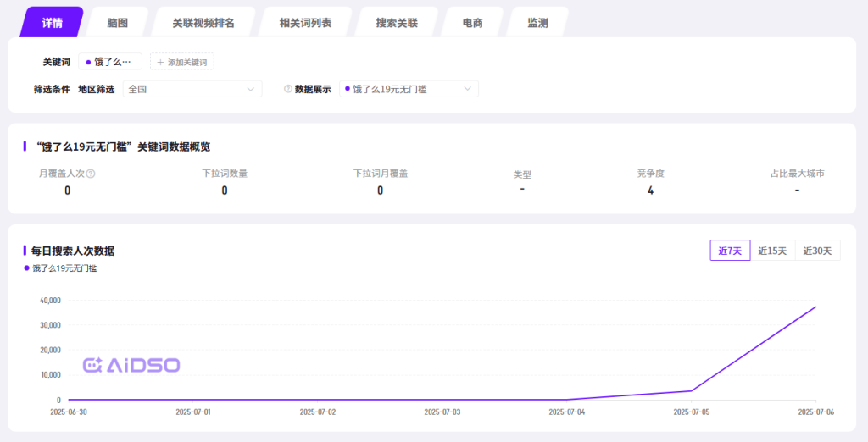Open the 监测 tab

pos(537,23)
